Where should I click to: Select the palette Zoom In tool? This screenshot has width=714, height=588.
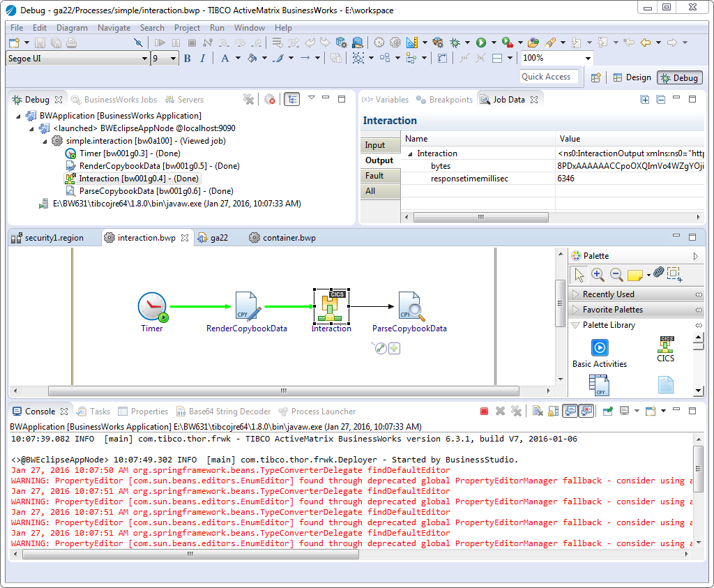(x=598, y=274)
